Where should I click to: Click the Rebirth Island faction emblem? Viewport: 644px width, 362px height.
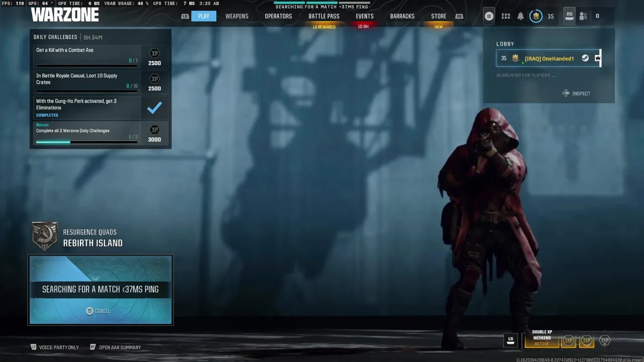(45, 236)
